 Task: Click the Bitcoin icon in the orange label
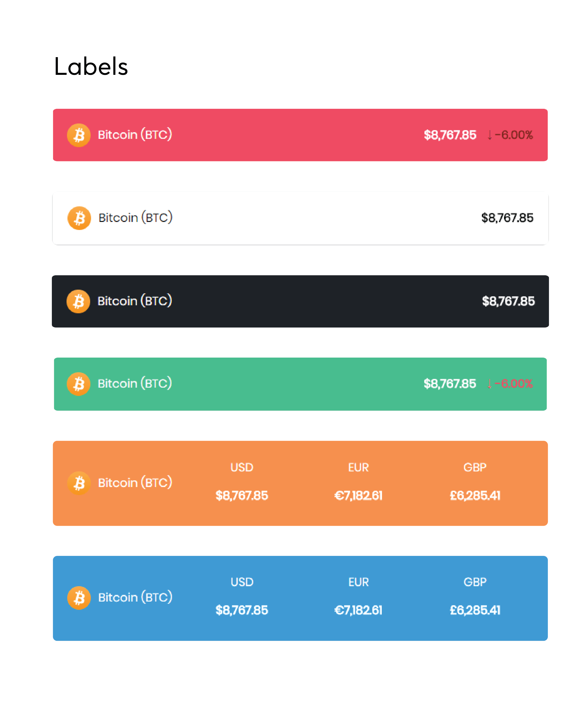pyautogui.click(x=79, y=483)
